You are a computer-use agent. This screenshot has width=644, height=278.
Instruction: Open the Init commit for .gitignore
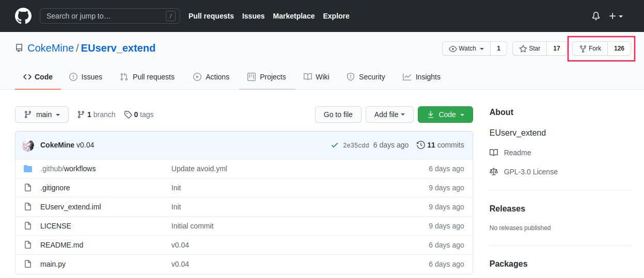tap(176, 188)
